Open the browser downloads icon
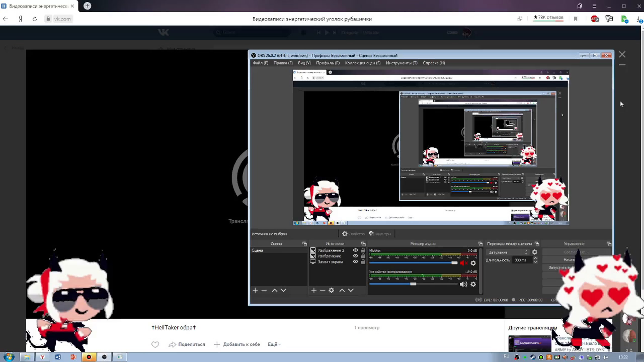 tap(639, 19)
